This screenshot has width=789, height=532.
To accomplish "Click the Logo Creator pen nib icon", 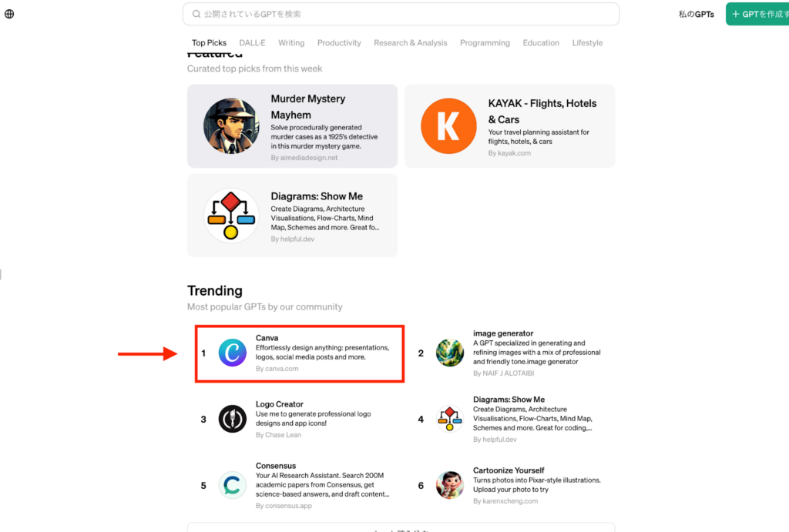I will point(232,419).
